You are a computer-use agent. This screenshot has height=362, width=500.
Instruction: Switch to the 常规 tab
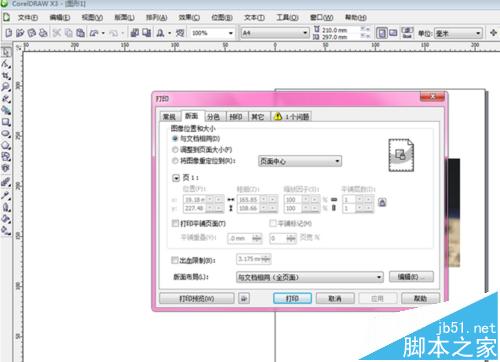169,117
